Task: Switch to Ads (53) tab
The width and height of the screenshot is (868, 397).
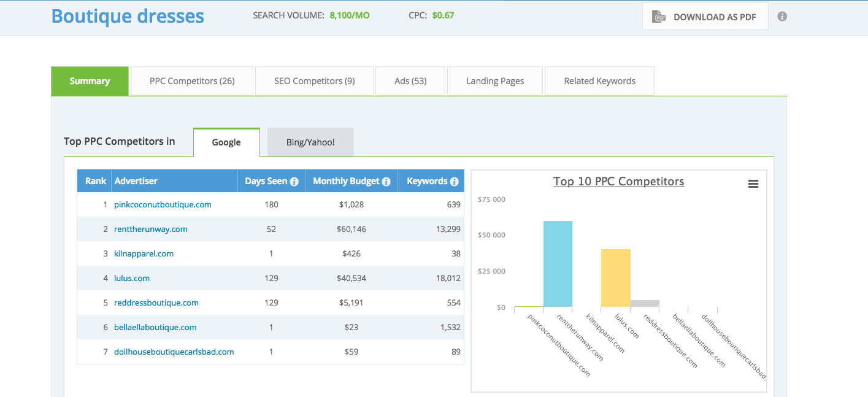Action: pyautogui.click(x=410, y=81)
